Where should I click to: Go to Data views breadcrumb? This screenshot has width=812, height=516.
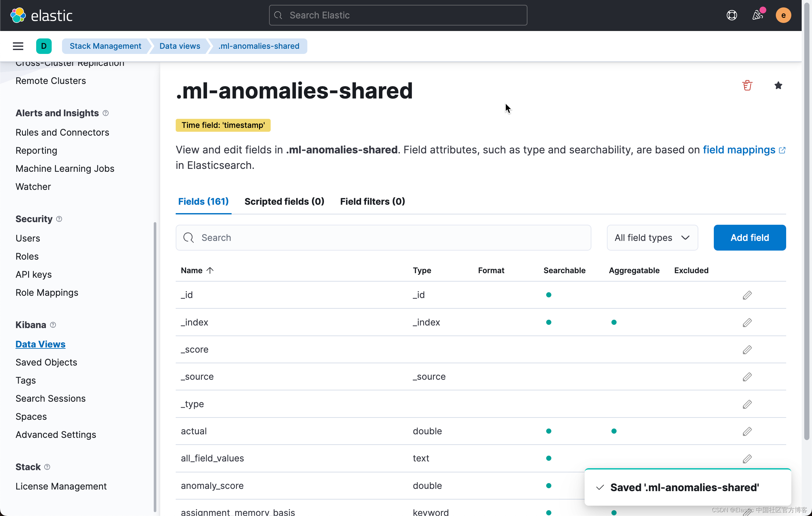(x=179, y=46)
